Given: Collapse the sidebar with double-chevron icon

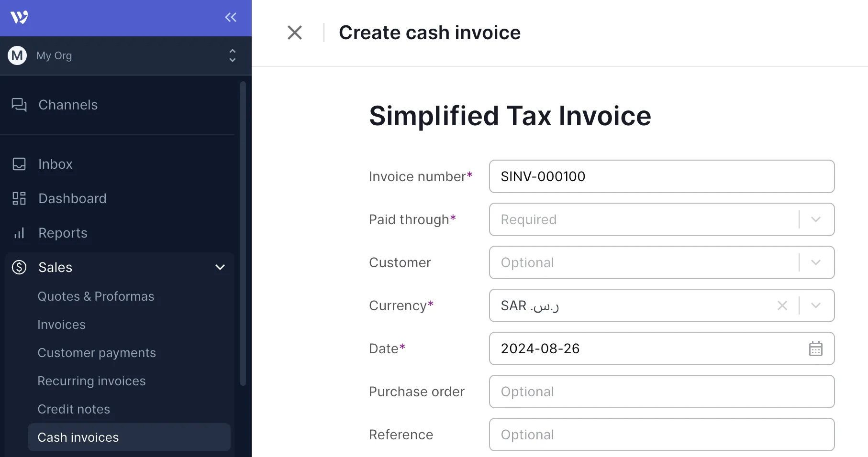Looking at the screenshot, I should (x=231, y=17).
